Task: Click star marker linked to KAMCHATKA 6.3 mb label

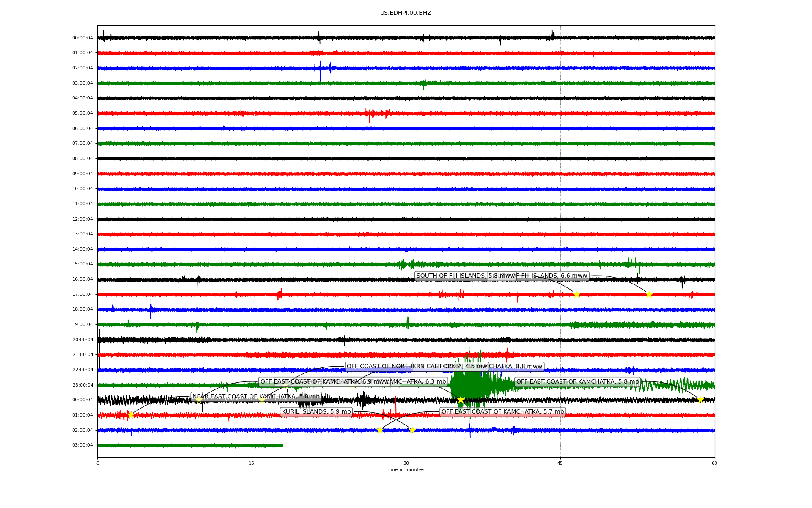Action: (461, 400)
